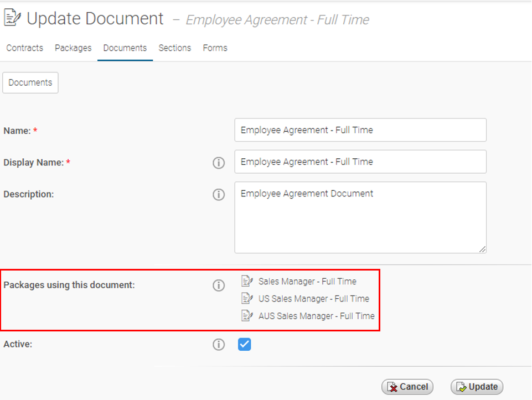Click the US Sales Manager package icon
The width and height of the screenshot is (532, 400).
pos(247,299)
